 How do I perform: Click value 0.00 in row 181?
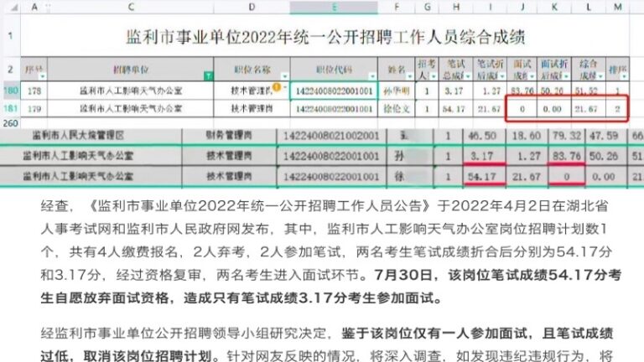(x=554, y=109)
